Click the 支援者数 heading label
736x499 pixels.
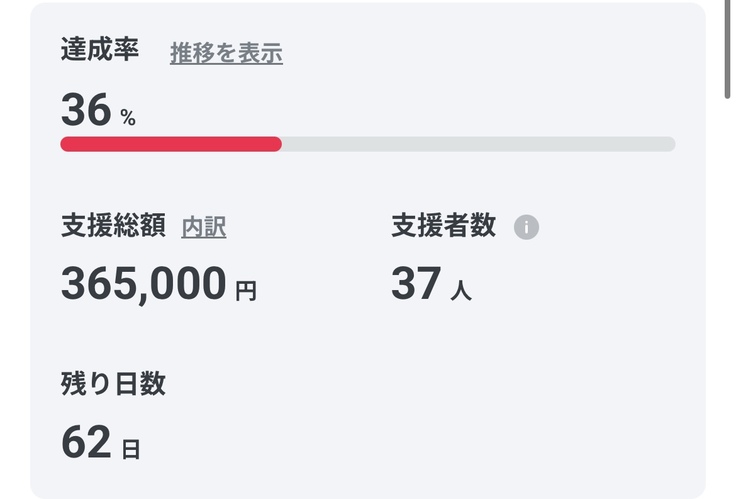[x=443, y=227]
